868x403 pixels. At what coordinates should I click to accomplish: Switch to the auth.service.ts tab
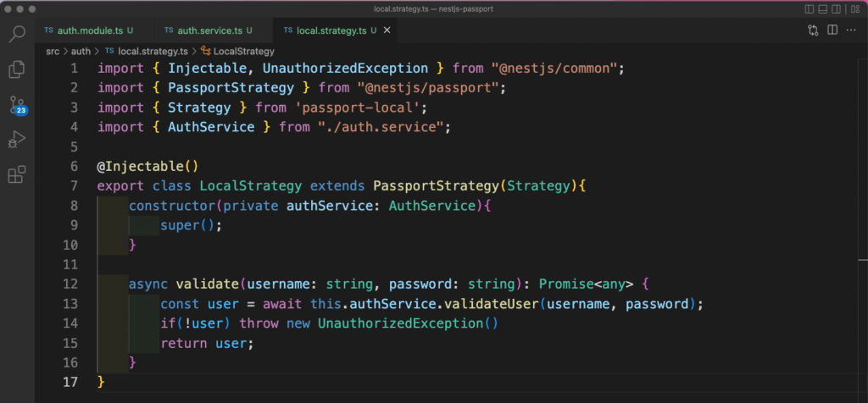pos(209,30)
